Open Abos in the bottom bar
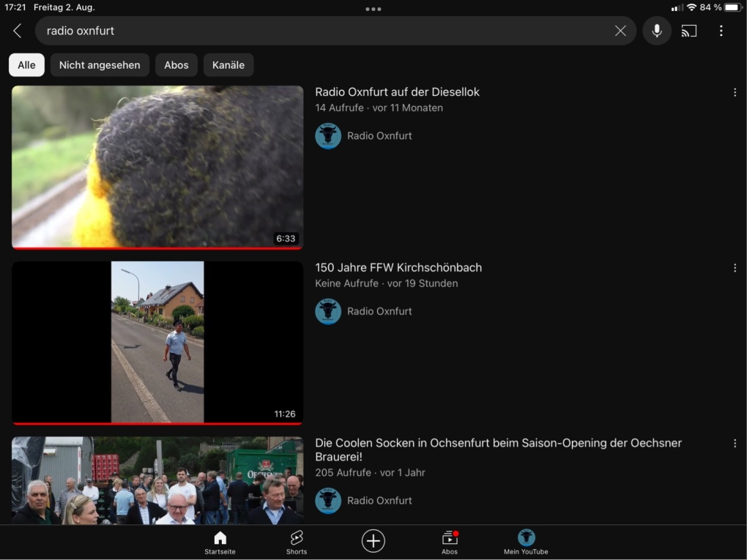 450,542
